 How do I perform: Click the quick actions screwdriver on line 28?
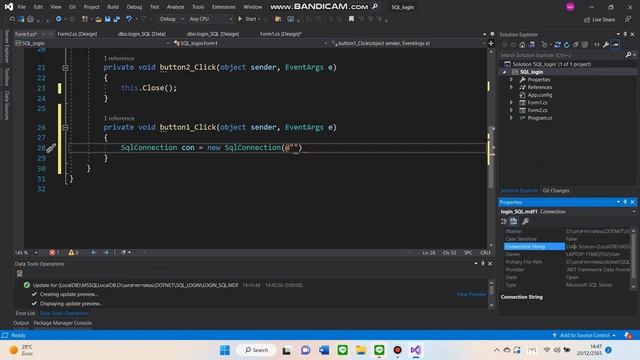51,148
